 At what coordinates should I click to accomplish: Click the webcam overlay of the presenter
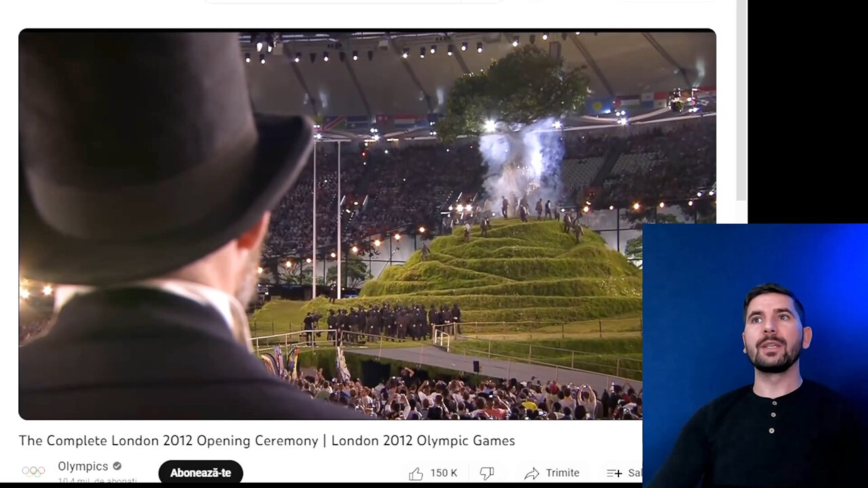pos(755,355)
